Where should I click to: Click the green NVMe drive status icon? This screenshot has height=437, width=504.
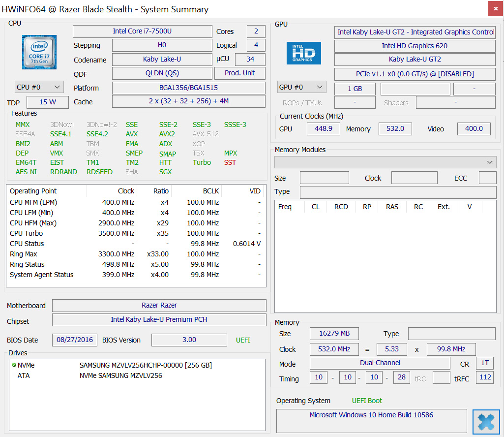click(x=14, y=365)
